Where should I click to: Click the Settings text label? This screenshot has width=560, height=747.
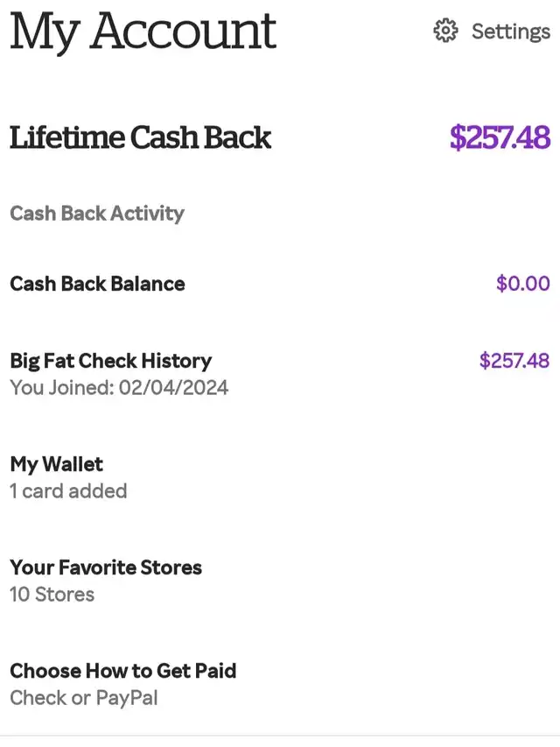511,32
